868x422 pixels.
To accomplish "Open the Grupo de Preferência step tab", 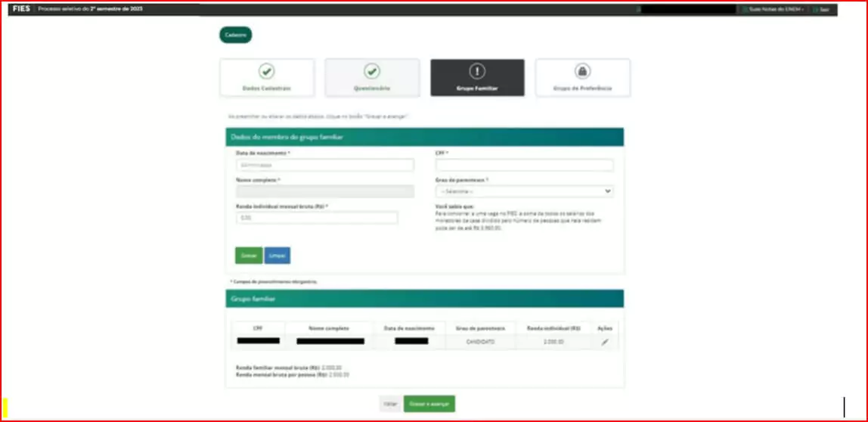I will (x=582, y=78).
